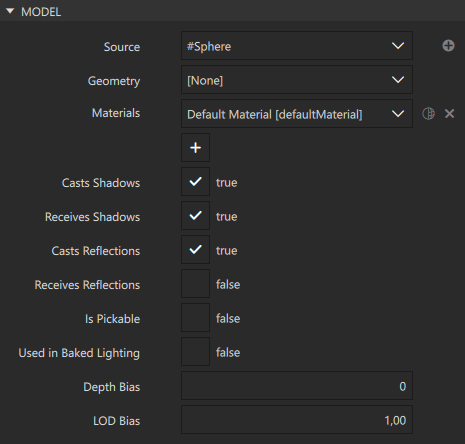Click the true value beside Casts Reflections
This screenshot has height=444, width=465.
pos(227,251)
